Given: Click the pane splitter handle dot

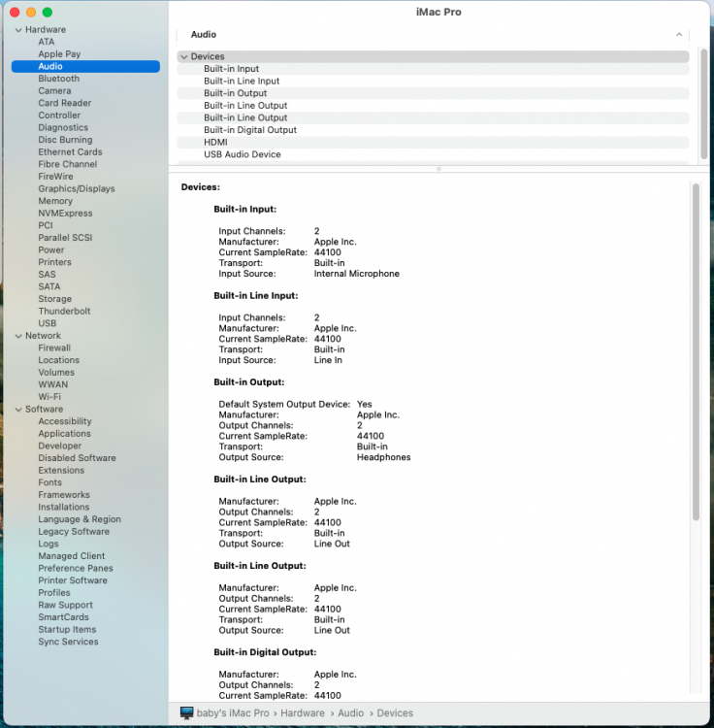Looking at the screenshot, I should pos(438,169).
